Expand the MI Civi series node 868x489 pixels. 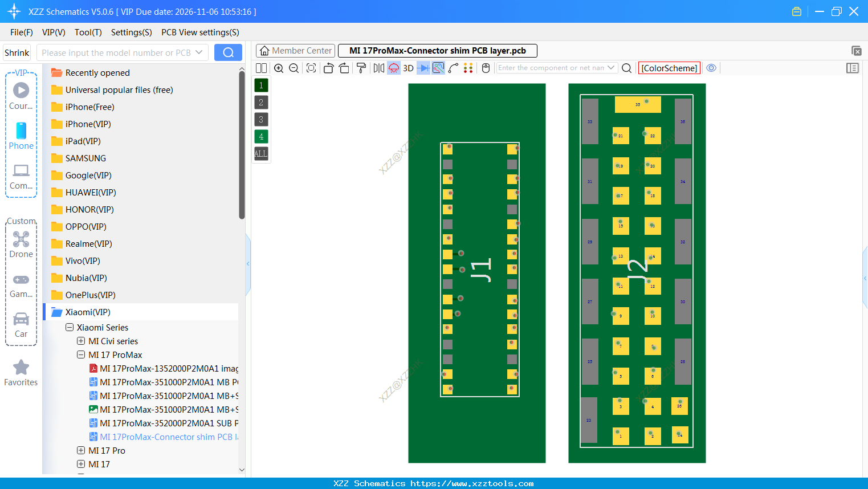pos(81,340)
